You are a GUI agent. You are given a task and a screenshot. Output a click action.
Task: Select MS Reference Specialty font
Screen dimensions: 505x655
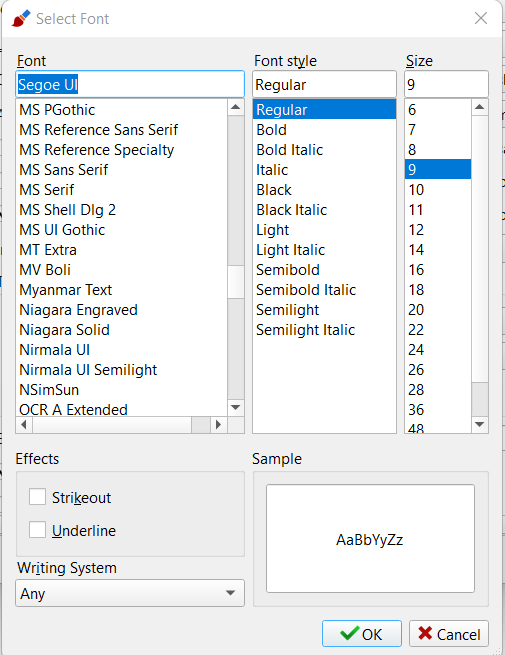tap(122, 150)
